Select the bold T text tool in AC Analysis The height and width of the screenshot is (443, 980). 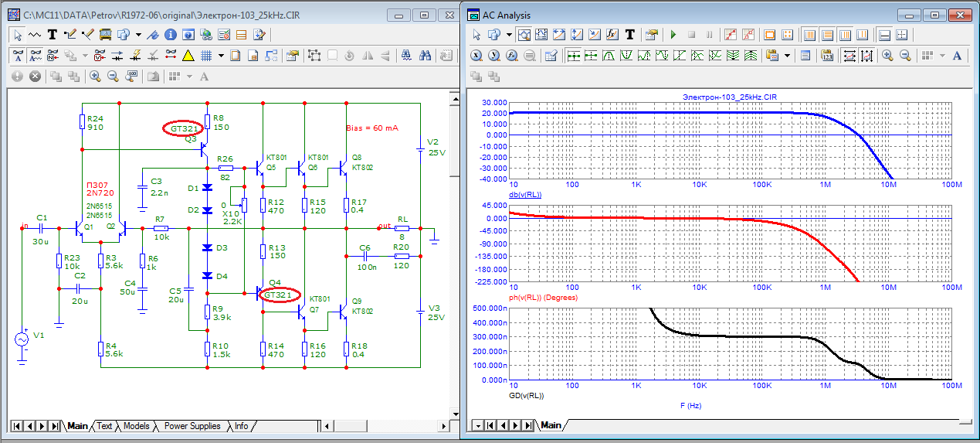[x=630, y=35]
